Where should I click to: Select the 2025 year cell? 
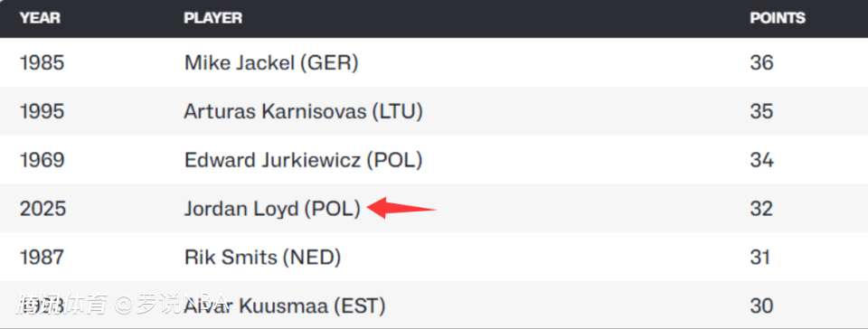43,209
